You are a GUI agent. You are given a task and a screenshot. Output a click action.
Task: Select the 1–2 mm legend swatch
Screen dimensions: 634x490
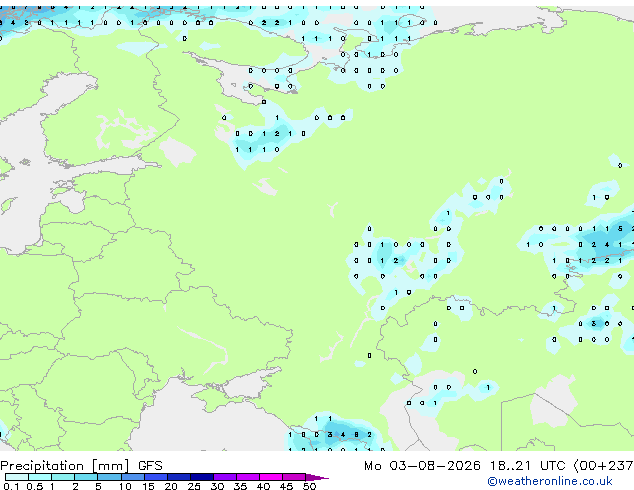pyautogui.click(x=63, y=477)
